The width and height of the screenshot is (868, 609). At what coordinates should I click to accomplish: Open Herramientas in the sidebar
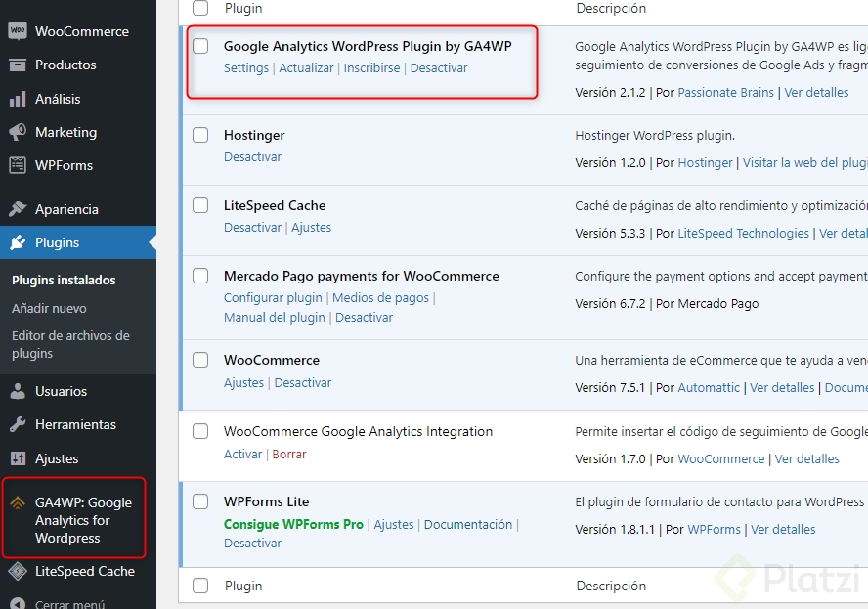(x=75, y=424)
